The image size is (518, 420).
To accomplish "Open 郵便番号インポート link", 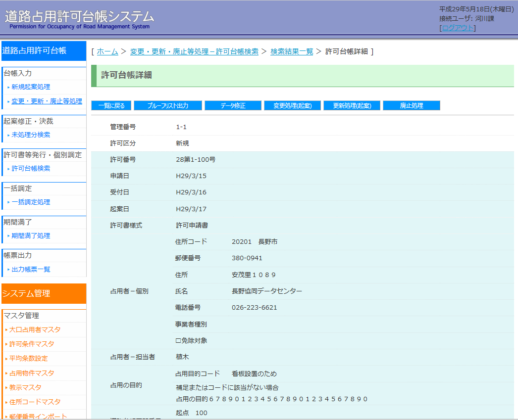I will point(38,416).
